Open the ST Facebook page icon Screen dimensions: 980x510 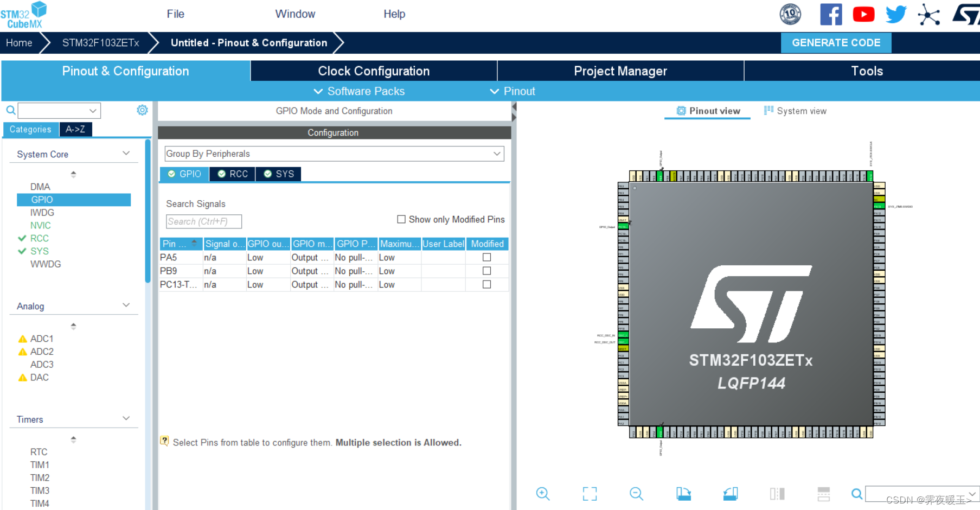click(x=831, y=14)
